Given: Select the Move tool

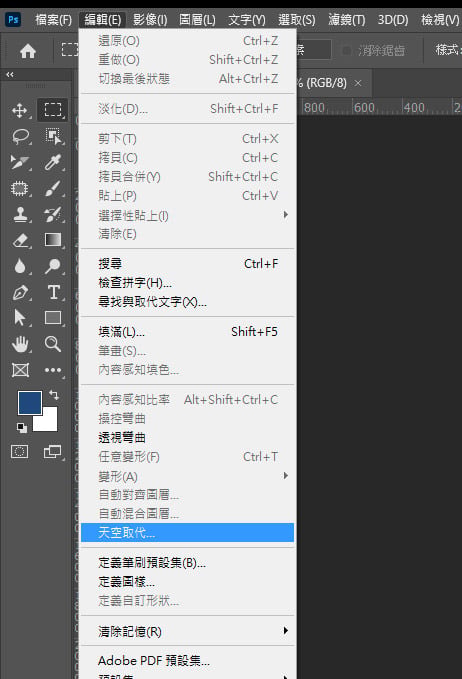Looking at the screenshot, I should 20,110.
